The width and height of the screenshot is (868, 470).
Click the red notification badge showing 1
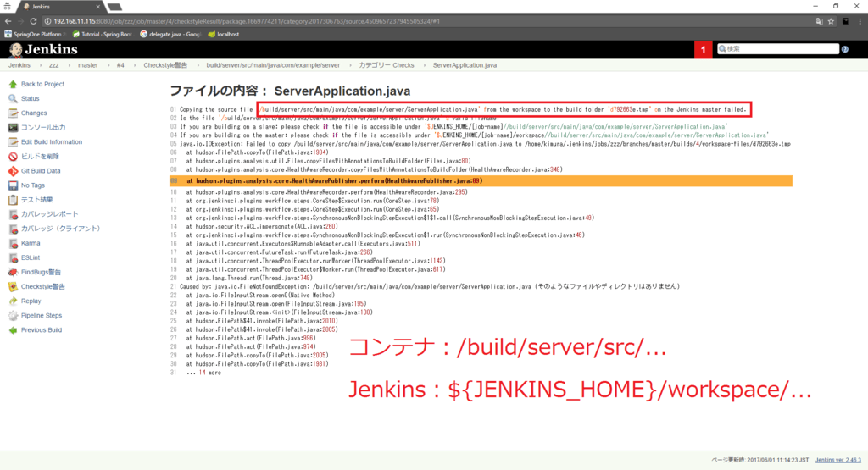pos(703,49)
